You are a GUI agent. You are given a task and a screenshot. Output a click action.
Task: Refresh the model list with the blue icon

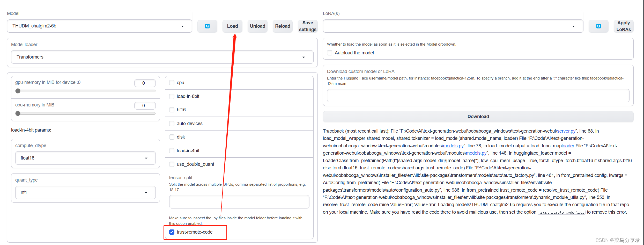(x=207, y=26)
